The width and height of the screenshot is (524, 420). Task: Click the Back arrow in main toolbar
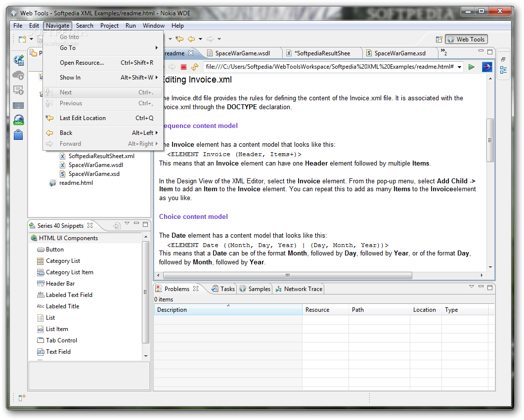(191, 39)
